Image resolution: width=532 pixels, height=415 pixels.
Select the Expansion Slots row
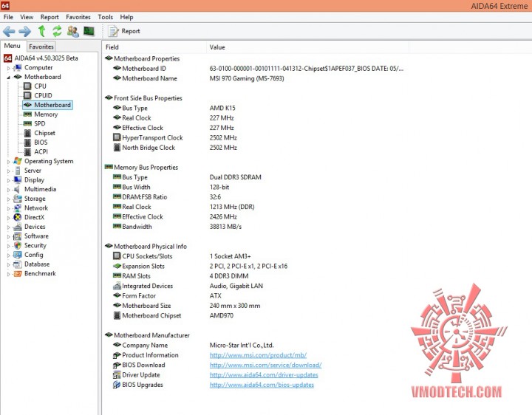200,266
